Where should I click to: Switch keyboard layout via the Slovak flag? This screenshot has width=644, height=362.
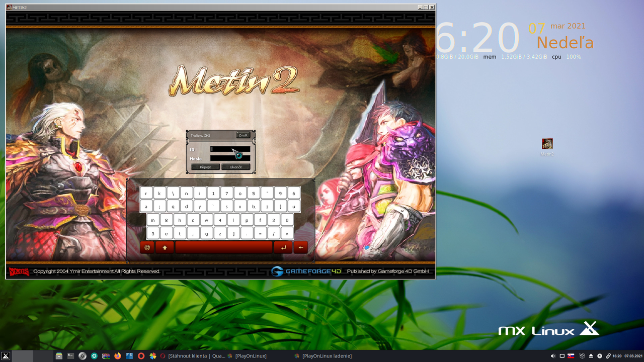click(571, 356)
